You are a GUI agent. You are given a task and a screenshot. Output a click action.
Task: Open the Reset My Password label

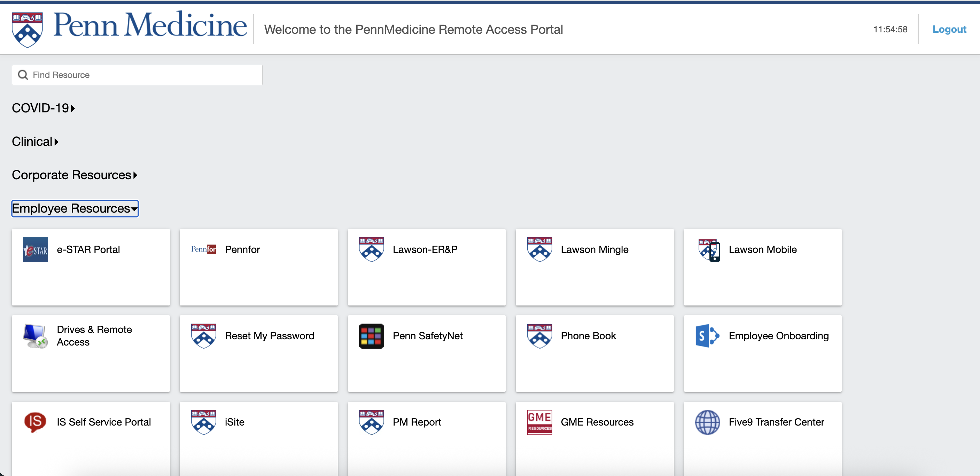(x=269, y=336)
